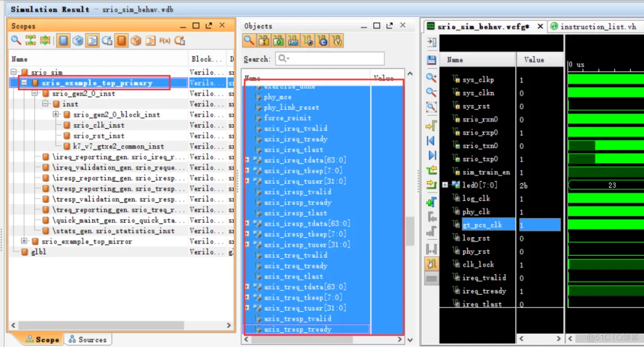Select axis_treq_tlast in Objects list
The width and height of the screenshot is (644, 347).
point(293,276)
